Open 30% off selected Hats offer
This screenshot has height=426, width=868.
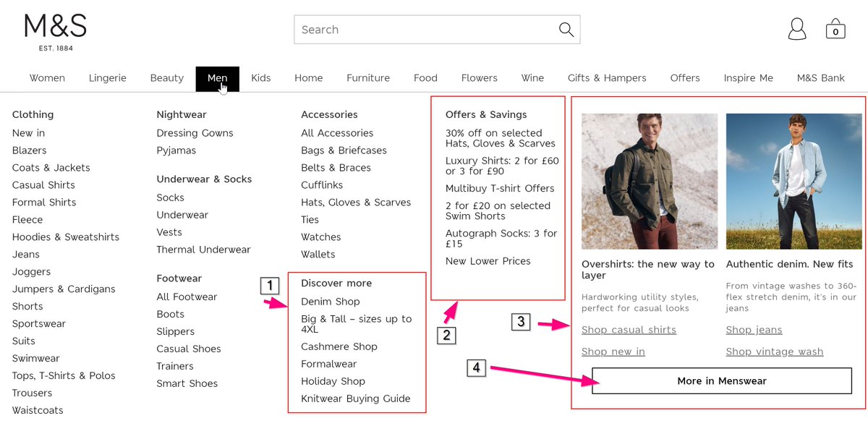[x=501, y=138]
